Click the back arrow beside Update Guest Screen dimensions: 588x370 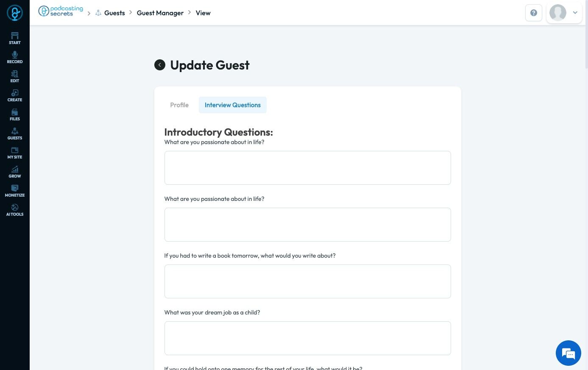click(160, 65)
